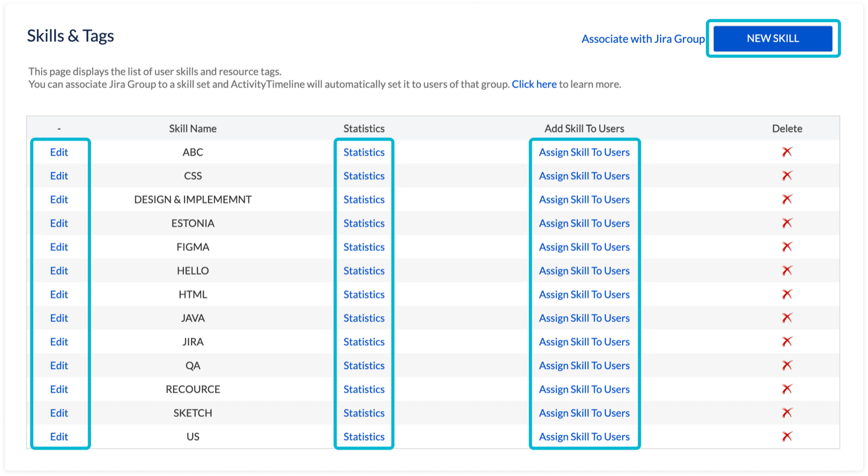View Statistics for DESIGN & IMPLEMEMNT

coord(364,199)
